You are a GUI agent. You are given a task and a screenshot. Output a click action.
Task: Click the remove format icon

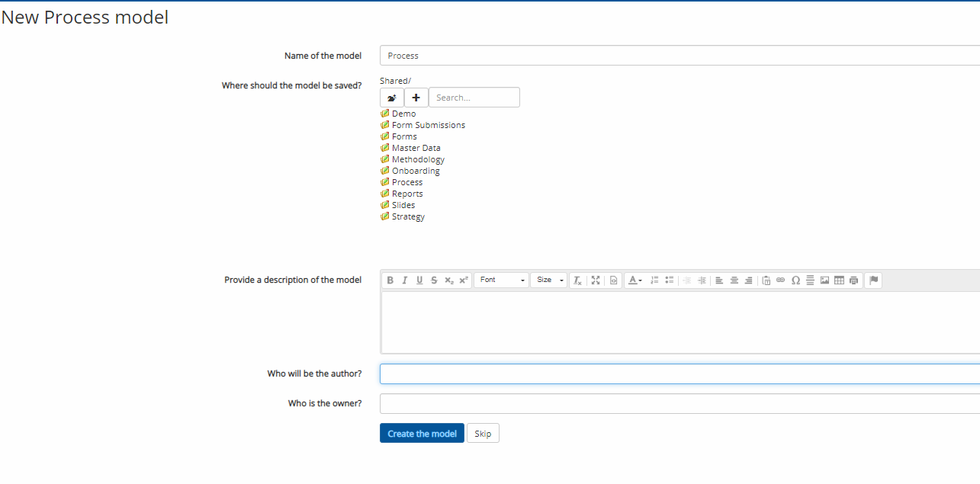(578, 280)
